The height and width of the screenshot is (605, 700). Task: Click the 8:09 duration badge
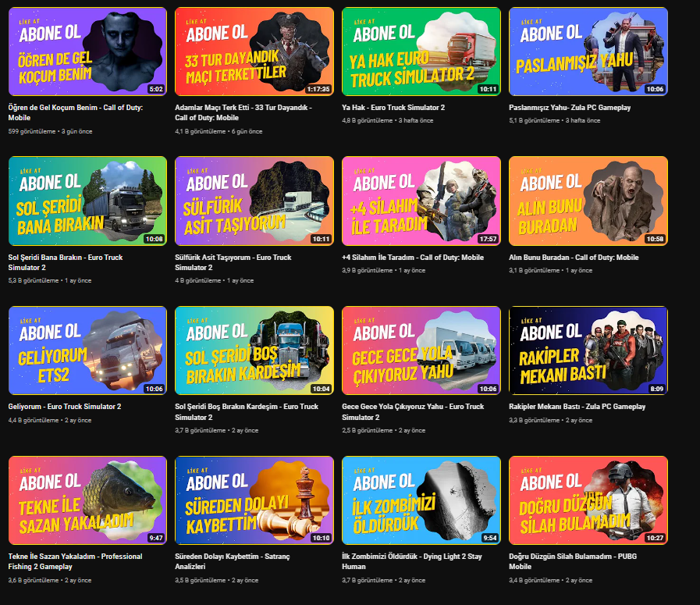[x=657, y=389]
